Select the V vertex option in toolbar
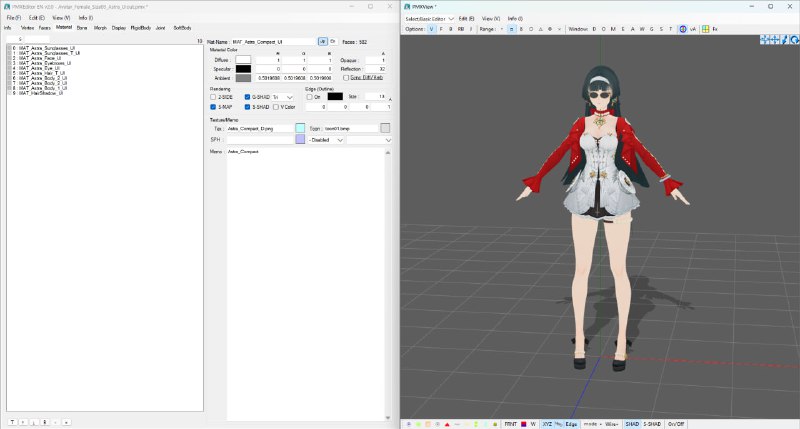This screenshot has width=800, height=429. 431,29
